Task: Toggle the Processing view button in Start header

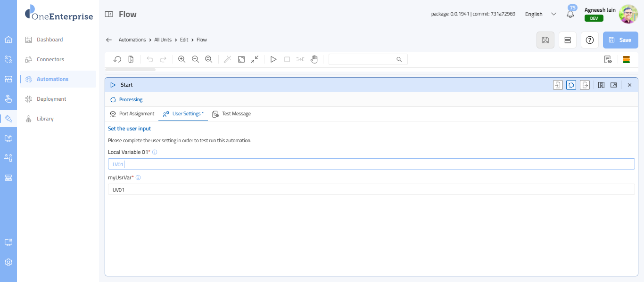Action: 571,85
